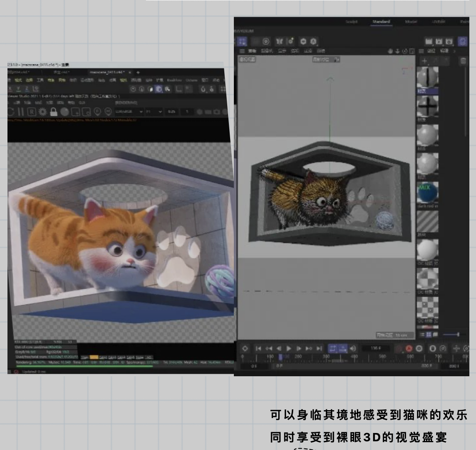
Task: Step forward one frame in the timeline
Action: [299, 348]
